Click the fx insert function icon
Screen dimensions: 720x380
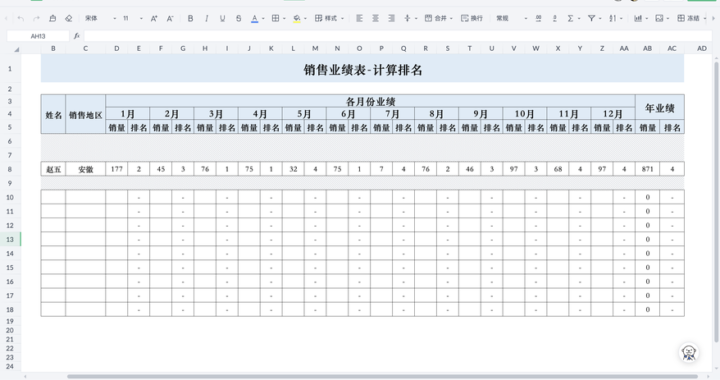point(77,36)
